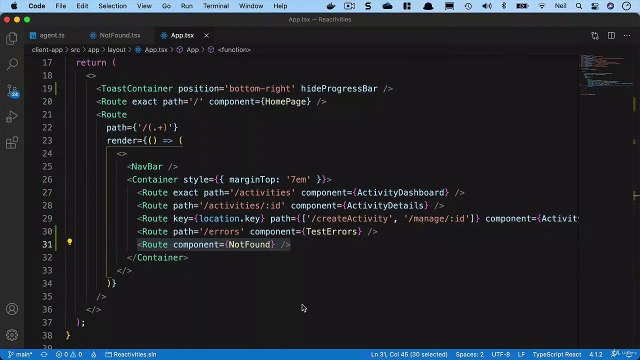Open Source Control view with badge
The image size is (640, 360).
pyautogui.click(x=12, y=91)
